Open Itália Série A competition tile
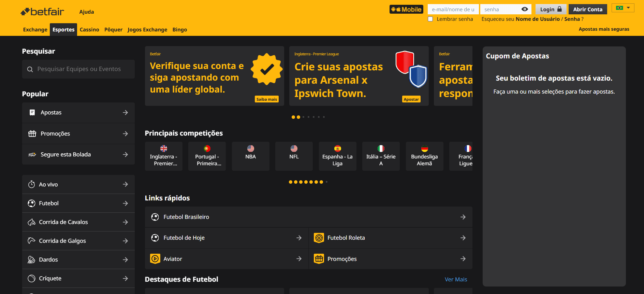This screenshot has height=294, width=644. [x=381, y=156]
